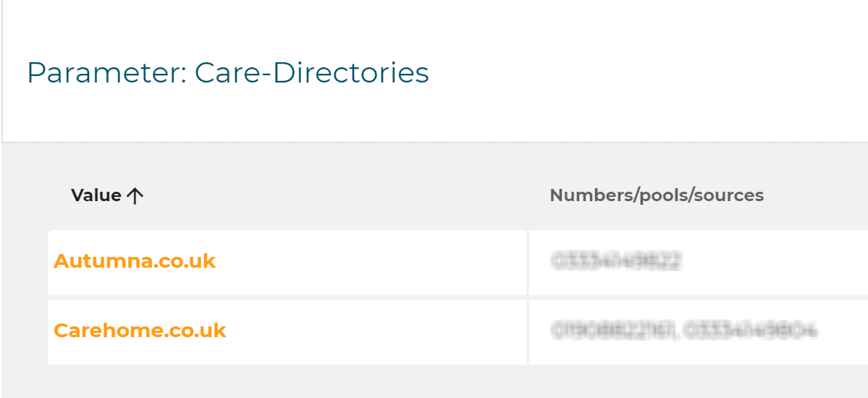Viewport: 868px width, 398px height.
Task: Click the second blurred number for Carehome.co.uk
Action: click(x=751, y=331)
